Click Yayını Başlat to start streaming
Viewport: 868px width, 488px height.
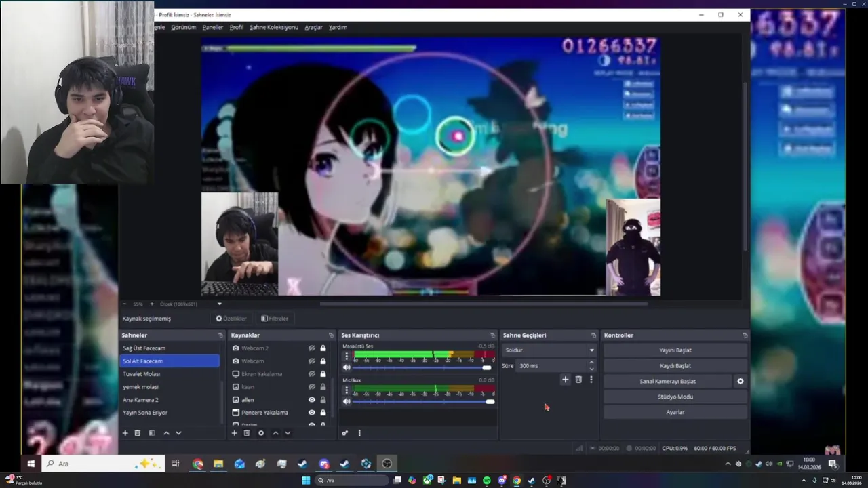675,350
